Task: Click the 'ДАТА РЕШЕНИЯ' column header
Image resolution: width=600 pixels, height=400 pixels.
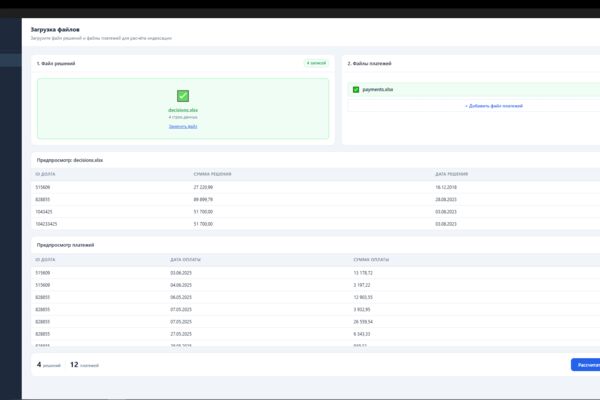Action: (x=452, y=174)
